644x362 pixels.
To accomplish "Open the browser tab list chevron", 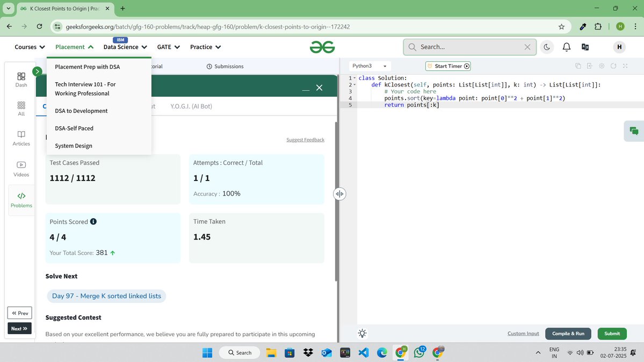I will click(x=8, y=8).
